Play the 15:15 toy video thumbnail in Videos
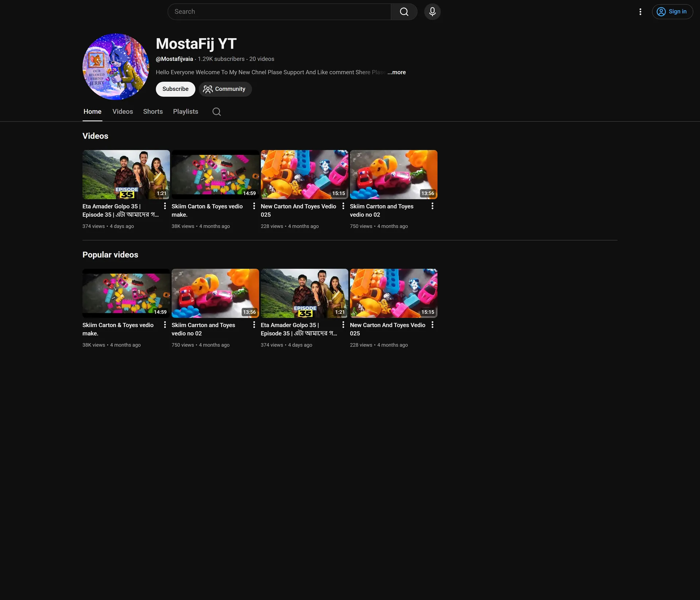 (304, 175)
